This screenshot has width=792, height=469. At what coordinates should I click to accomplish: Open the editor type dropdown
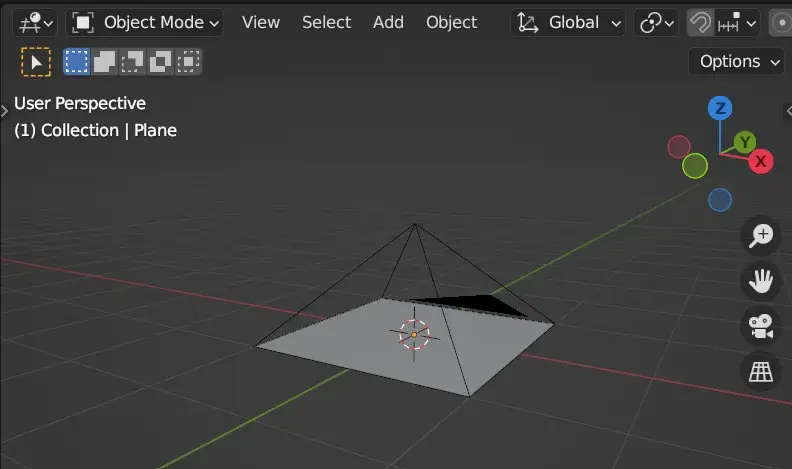coord(35,23)
